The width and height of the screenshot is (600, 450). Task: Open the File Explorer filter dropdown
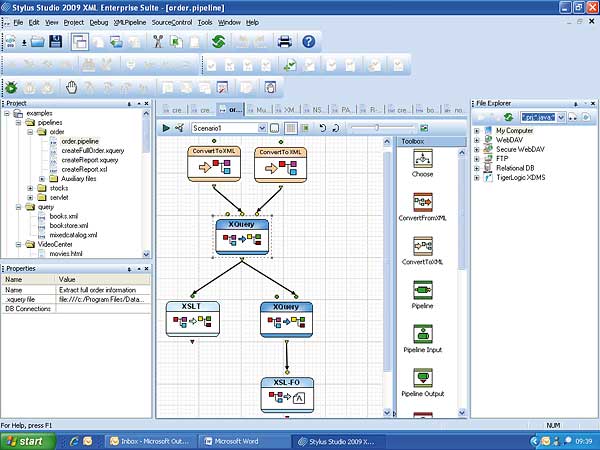561,117
